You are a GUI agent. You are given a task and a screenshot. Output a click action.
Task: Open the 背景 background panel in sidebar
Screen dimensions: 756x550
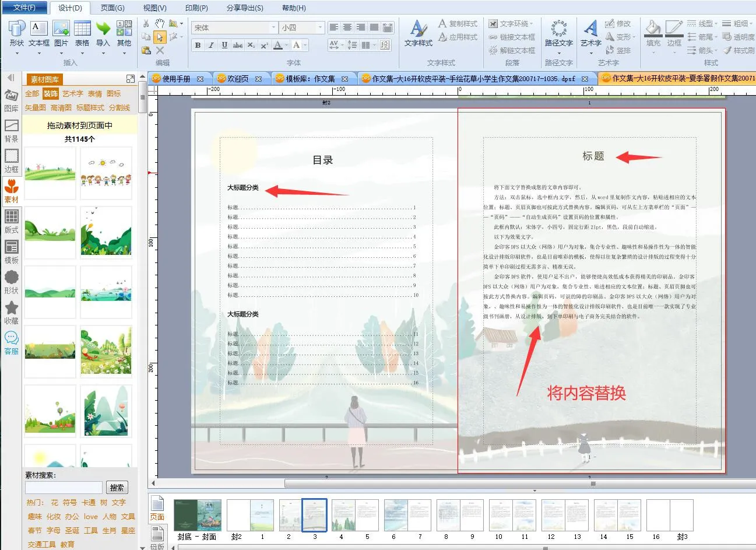point(11,131)
